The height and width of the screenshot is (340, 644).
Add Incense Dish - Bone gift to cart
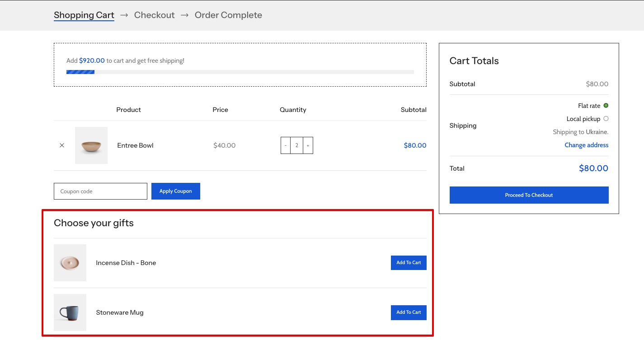point(409,263)
